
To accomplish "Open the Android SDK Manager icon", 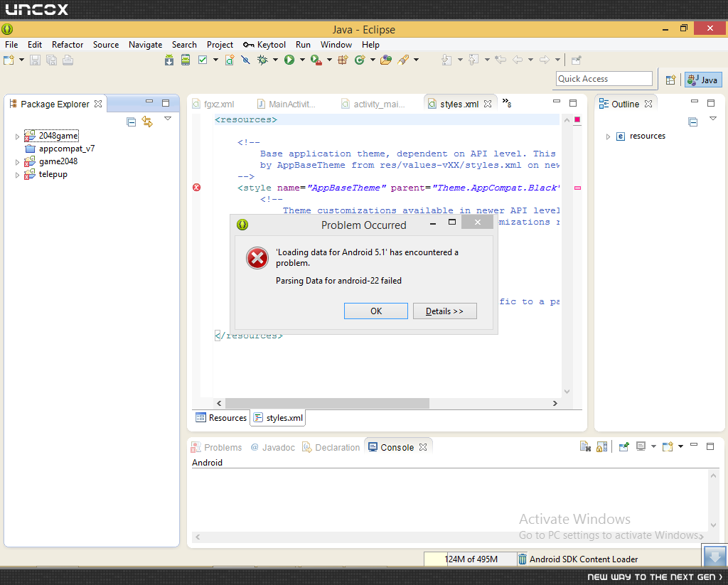I will click(169, 60).
